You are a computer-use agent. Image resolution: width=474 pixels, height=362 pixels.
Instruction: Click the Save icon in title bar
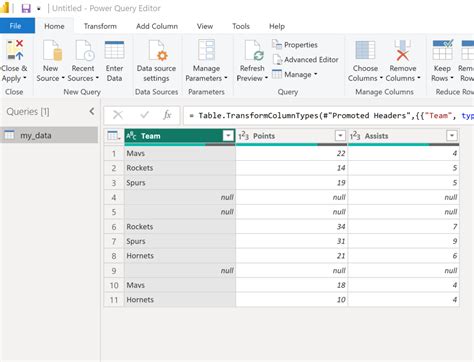point(26,8)
